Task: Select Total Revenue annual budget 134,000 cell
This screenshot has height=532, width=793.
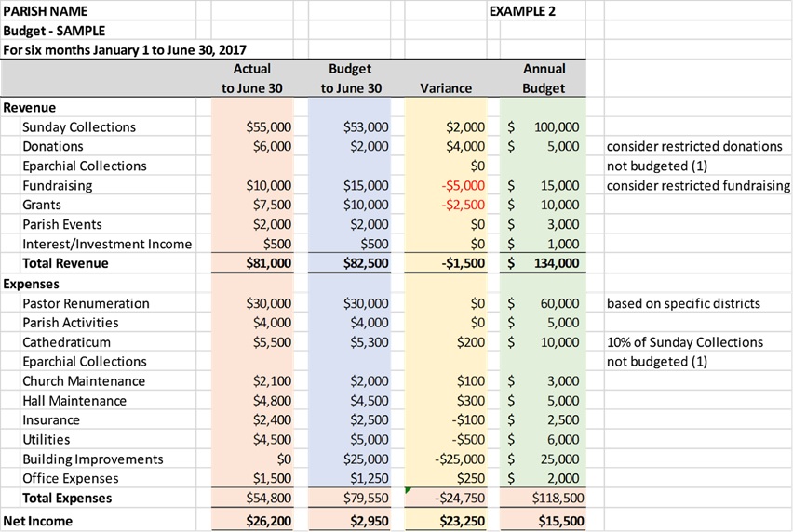Action: point(549,263)
